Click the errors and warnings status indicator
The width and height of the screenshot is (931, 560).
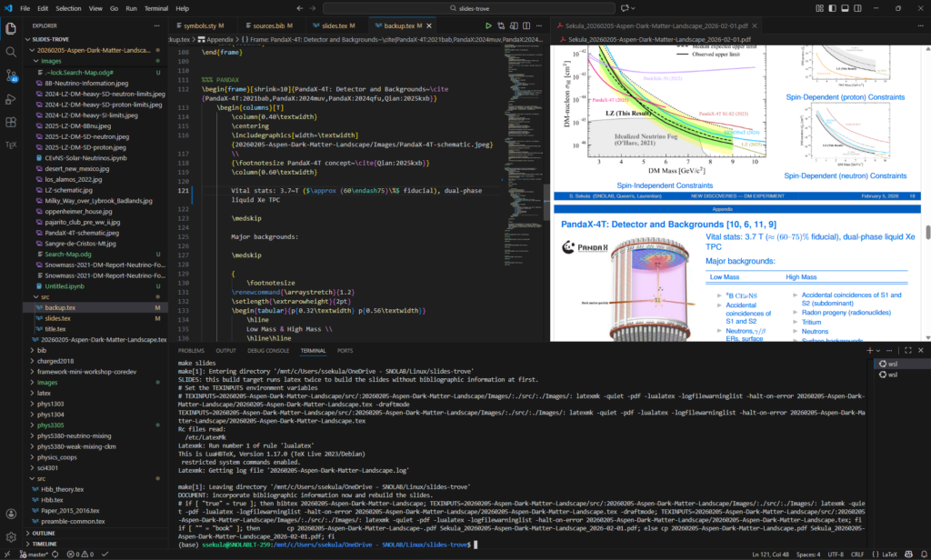pos(77,554)
